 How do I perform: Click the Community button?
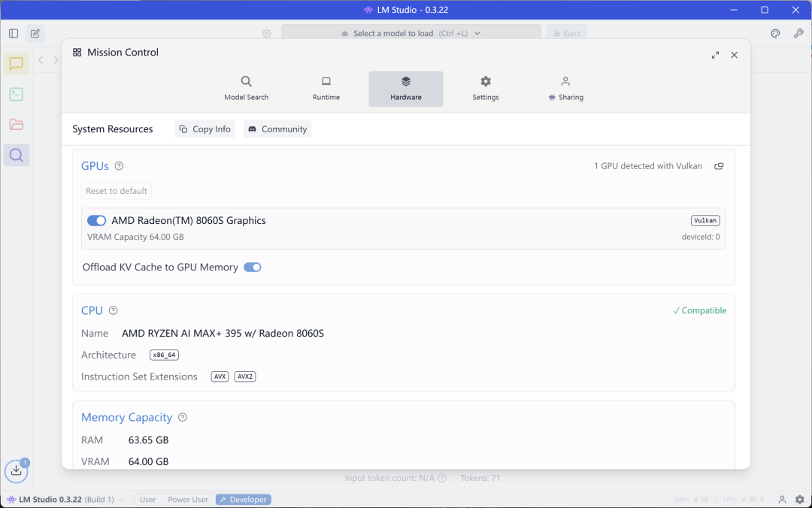point(277,129)
